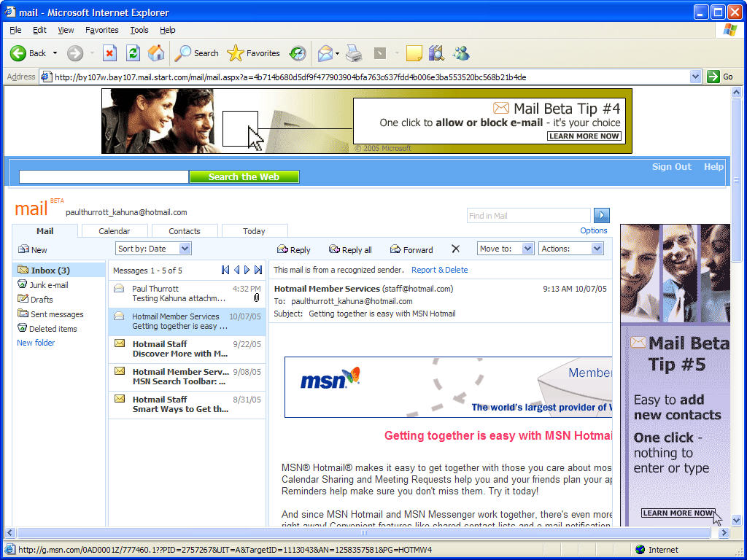The height and width of the screenshot is (560, 747).
Task: Open the History clock icon
Action: tap(298, 53)
